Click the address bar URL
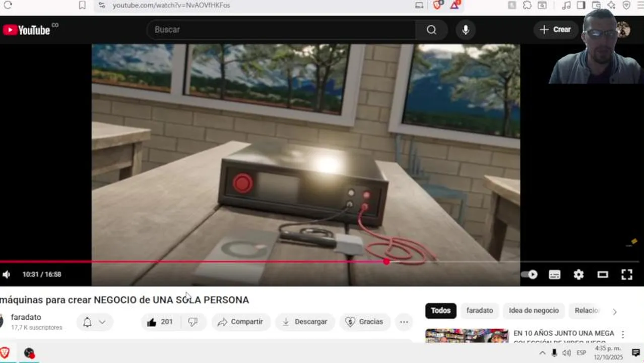The image size is (644, 363). [x=171, y=5]
